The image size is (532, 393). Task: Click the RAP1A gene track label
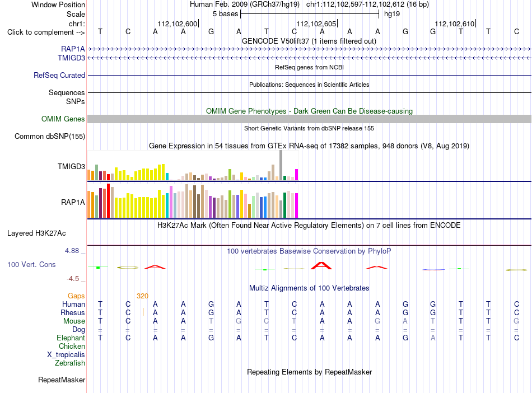(x=73, y=49)
